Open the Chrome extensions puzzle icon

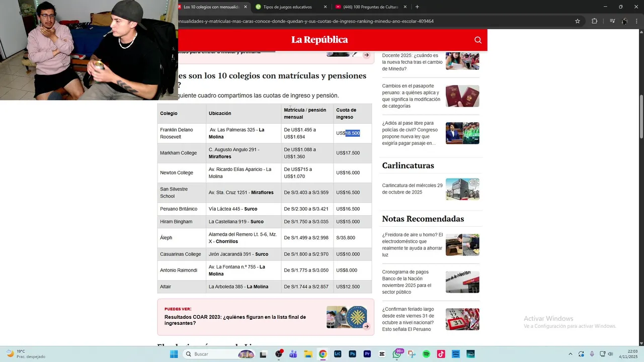coord(595,21)
